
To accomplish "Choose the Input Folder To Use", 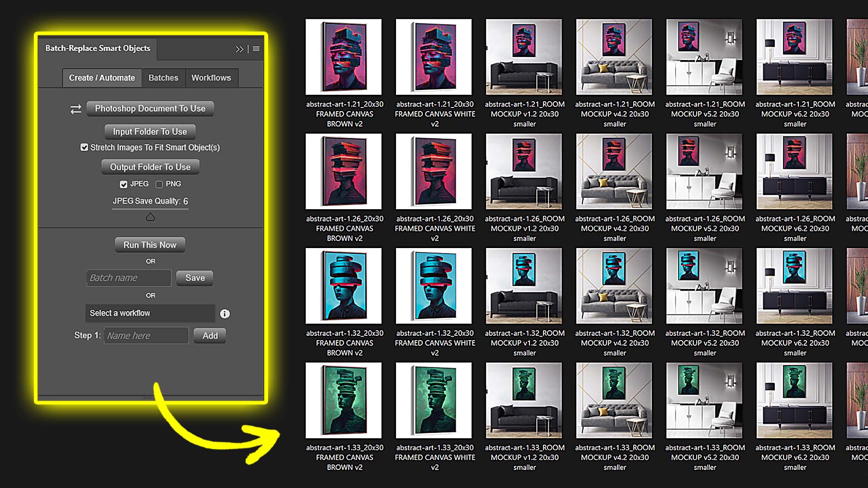I will click(150, 131).
